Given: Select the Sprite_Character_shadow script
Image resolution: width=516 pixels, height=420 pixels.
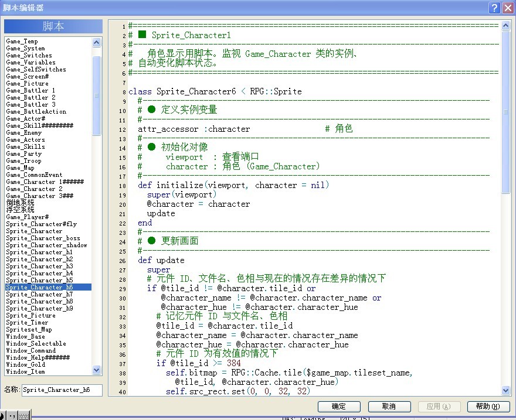Looking at the screenshot, I should (47, 245).
